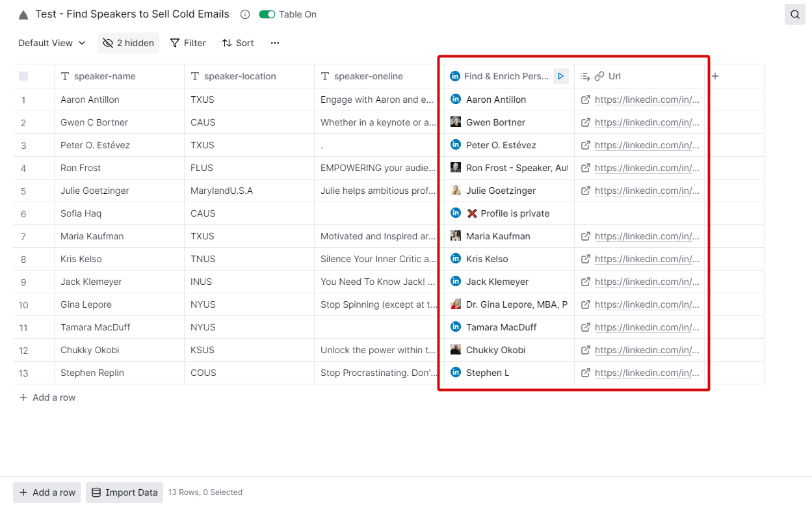The height and width of the screenshot is (508, 812).
Task: Open the Filter menu
Action: pyautogui.click(x=188, y=43)
